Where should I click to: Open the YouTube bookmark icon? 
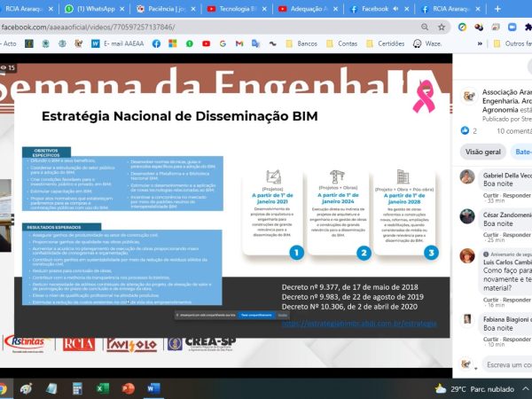pos(206,43)
